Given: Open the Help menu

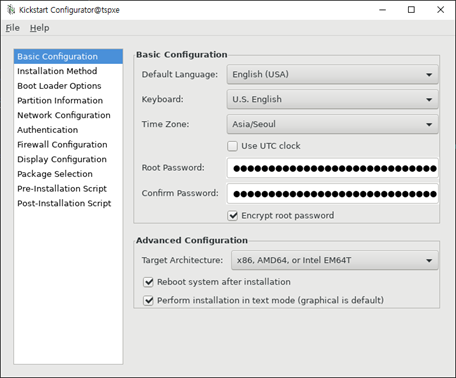Looking at the screenshot, I should 39,28.
